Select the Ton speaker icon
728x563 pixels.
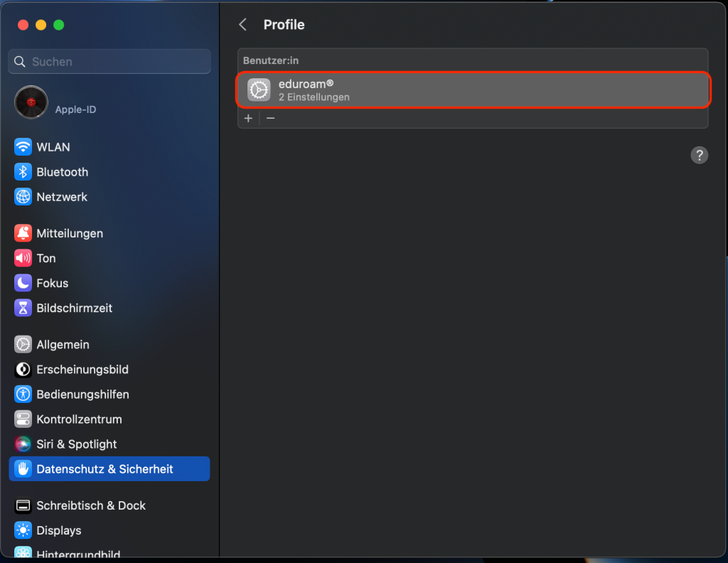tap(23, 258)
